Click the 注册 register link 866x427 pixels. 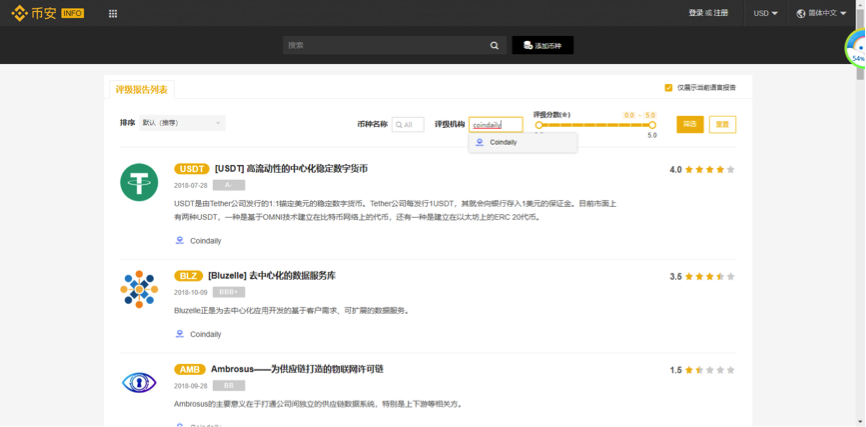click(721, 13)
